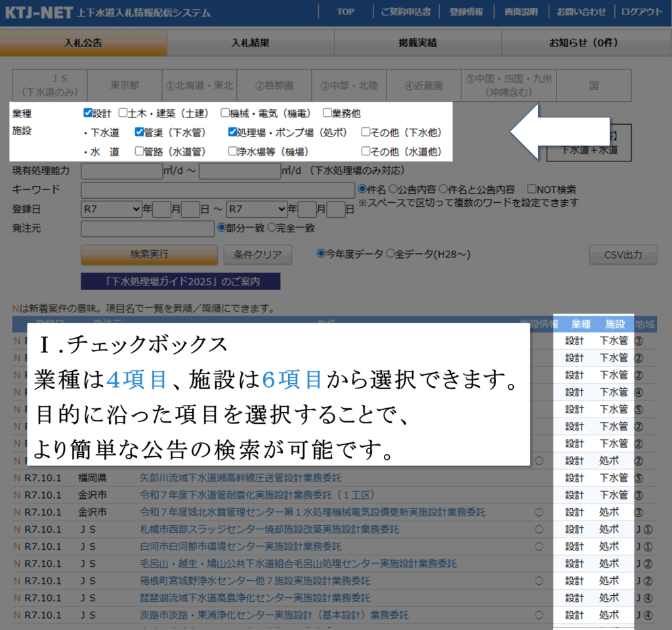Export results with CSV出力 button
Viewport: 672px width, 630px height.
pos(623,255)
